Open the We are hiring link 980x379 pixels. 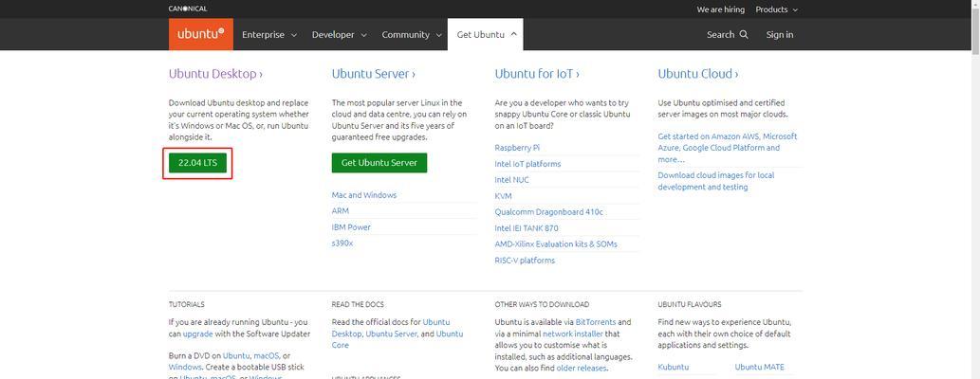point(721,9)
